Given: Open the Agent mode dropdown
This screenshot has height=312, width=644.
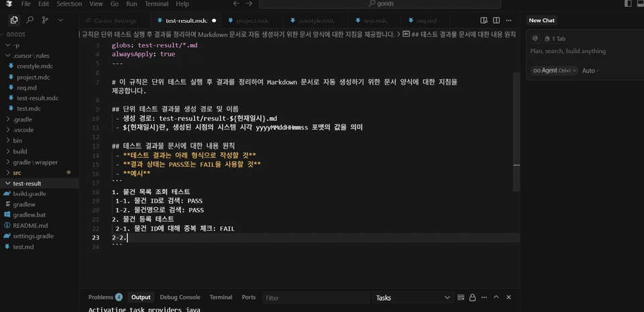Looking at the screenshot, I should click(554, 70).
